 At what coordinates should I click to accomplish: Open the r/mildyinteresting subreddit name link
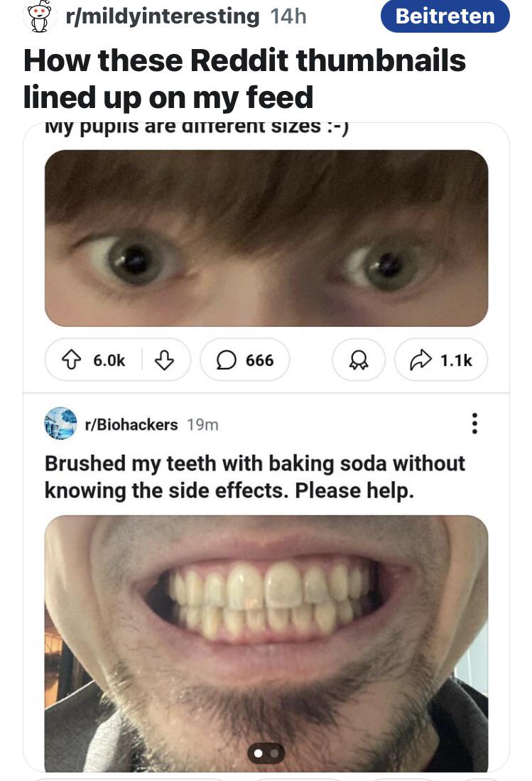pos(162,16)
